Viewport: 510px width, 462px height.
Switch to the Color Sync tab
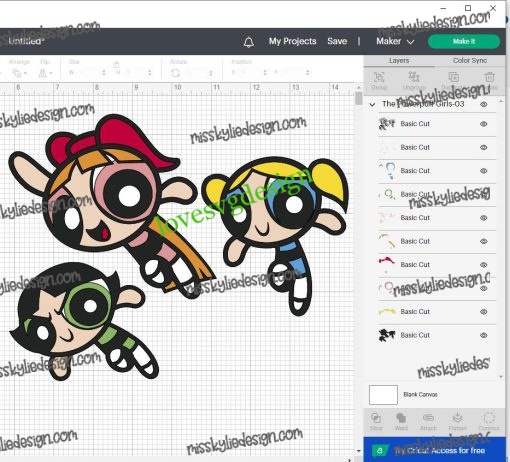pyautogui.click(x=470, y=61)
